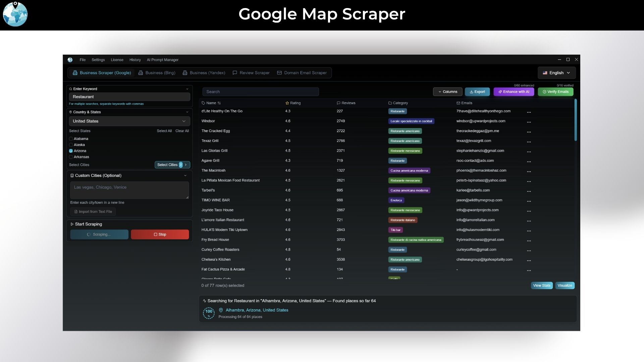Viewport: 644px width, 362px height.
Task: Click the Import from Text File icon
Action: click(x=76, y=212)
